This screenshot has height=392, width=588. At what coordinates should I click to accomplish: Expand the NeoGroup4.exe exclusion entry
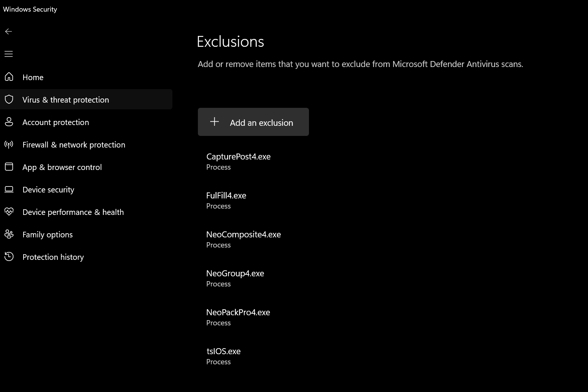(x=235, y=278)
